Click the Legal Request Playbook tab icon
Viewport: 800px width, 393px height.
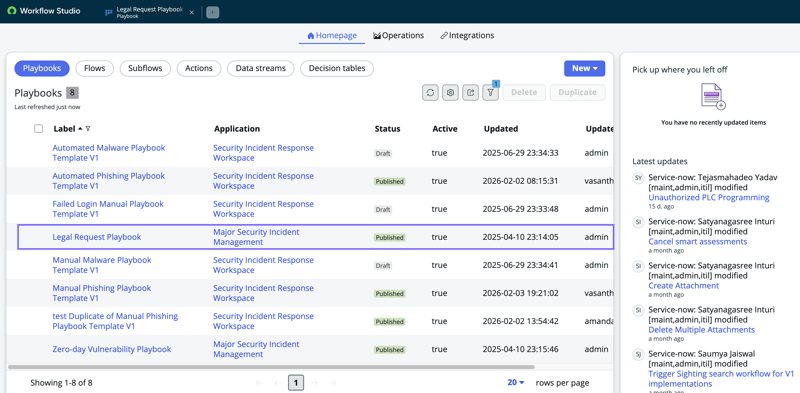[109, 12]
